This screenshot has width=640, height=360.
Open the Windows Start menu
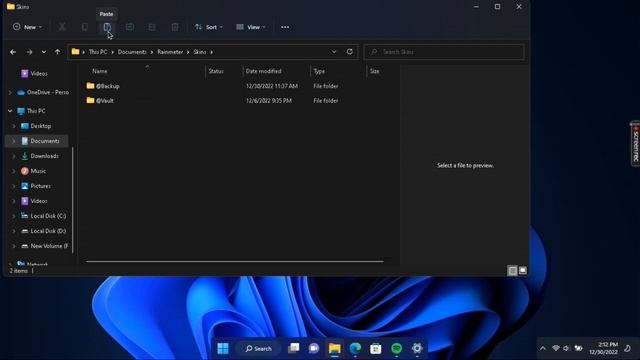coord(223,349)
